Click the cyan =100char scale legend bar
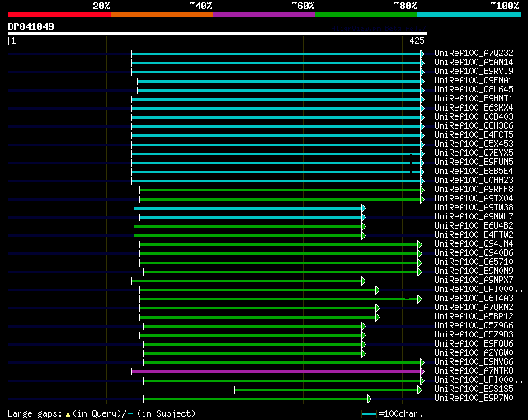Screen dimensions: 528x420 369,413
